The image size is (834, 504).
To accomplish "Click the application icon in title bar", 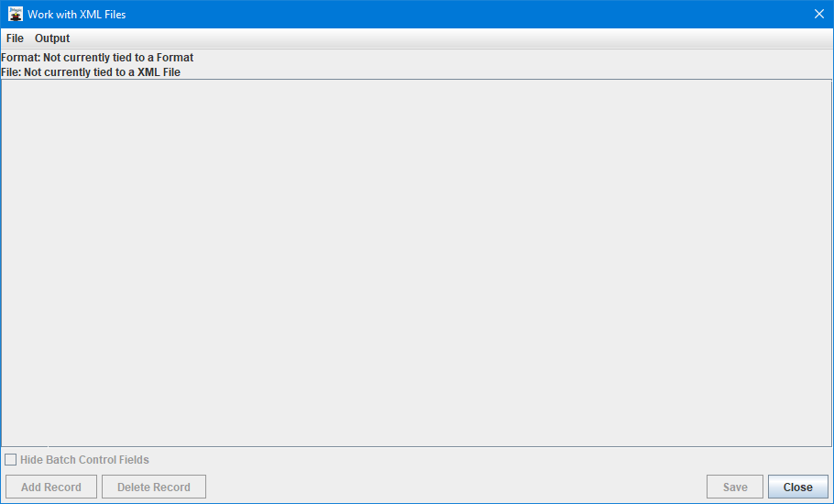I will point(16,15).
